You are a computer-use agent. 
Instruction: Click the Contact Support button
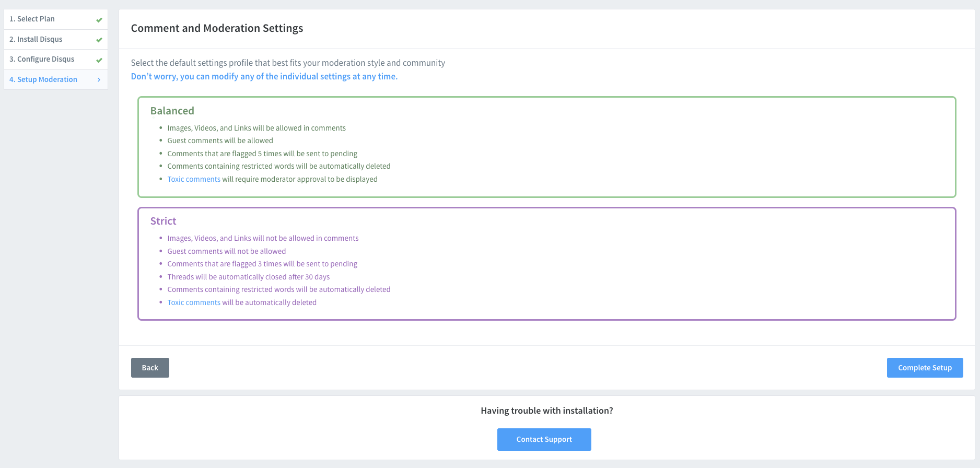(x=544, y=439)
